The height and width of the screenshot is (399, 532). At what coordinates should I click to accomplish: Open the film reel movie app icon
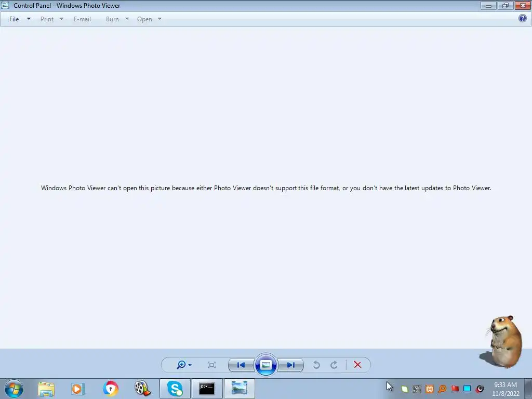(x=142, y=389)
